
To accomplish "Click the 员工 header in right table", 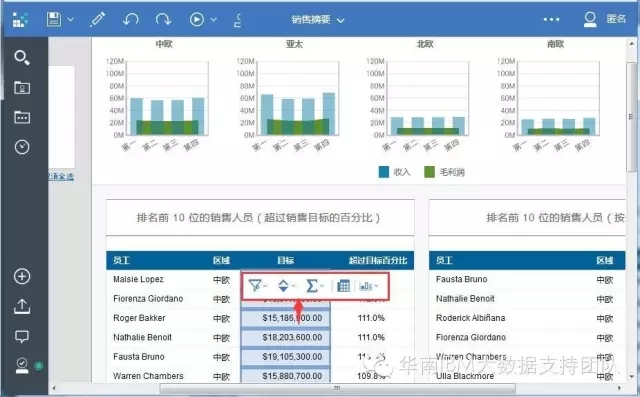I will click(x=444, y=260).
